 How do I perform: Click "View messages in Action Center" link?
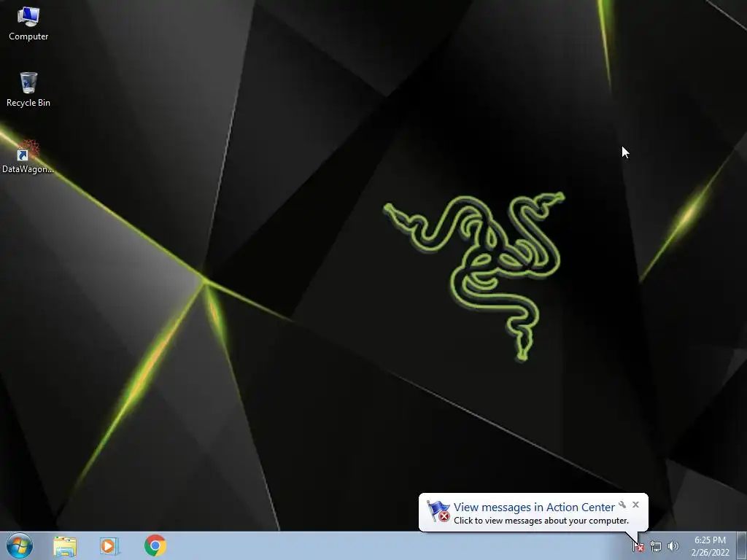(534, 507)
